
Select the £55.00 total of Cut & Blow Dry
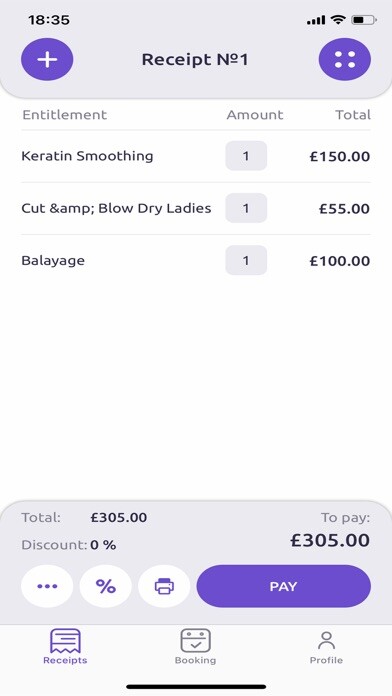coord(344,209)
